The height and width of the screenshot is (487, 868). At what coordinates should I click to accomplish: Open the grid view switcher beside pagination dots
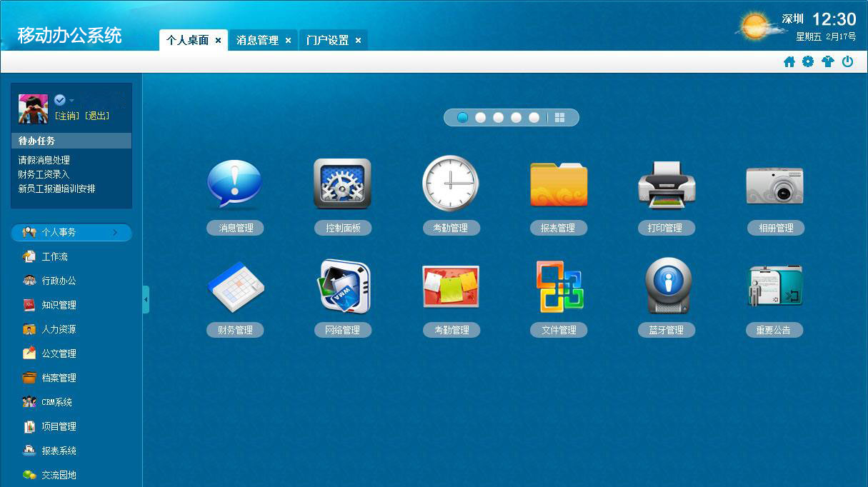(x=562, y=117)
